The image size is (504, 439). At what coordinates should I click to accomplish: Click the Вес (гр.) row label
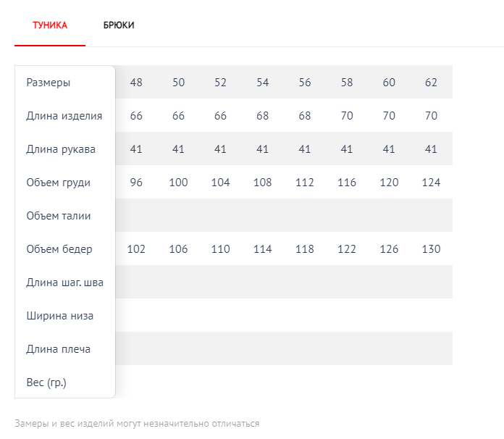(46, 382)
